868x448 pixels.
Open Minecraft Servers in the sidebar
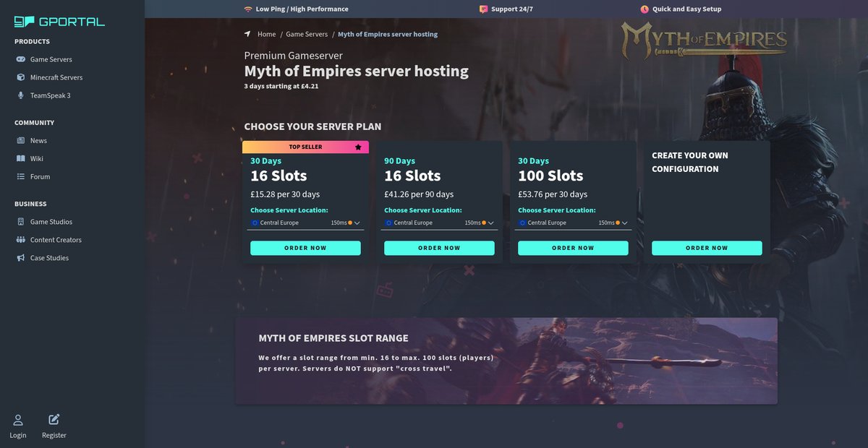(x=56, y=77)
